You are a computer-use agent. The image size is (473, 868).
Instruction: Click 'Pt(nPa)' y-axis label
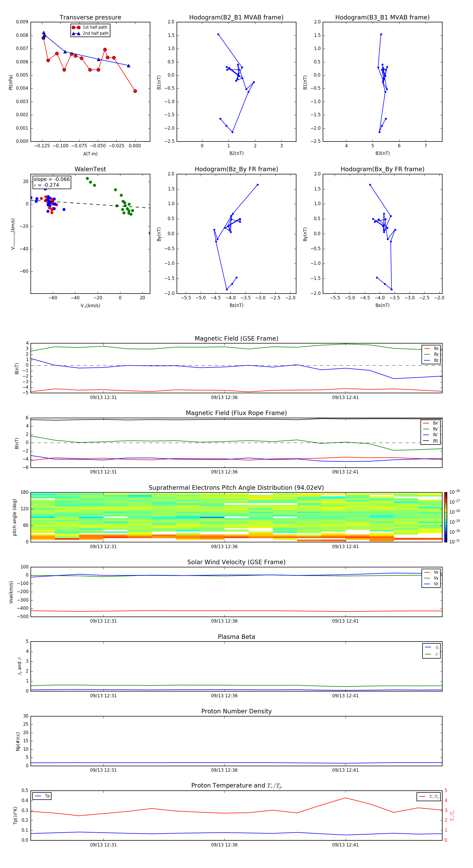point(11,82)
